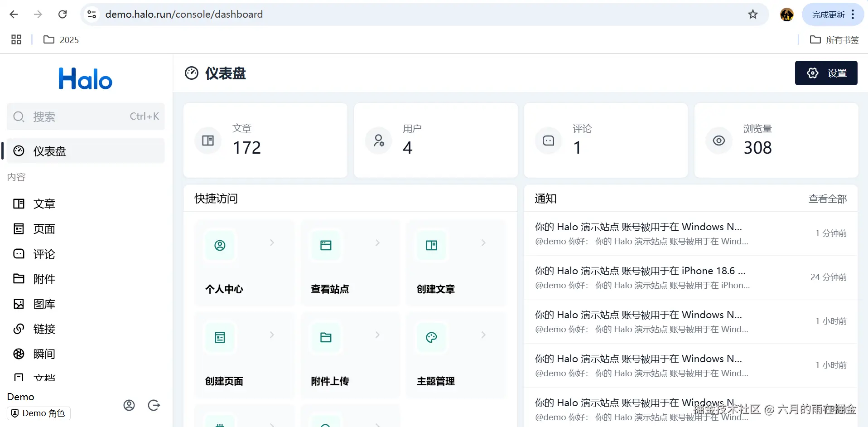Click the 浏览量 count 308

pyautogui.click(x=758, y=148)
